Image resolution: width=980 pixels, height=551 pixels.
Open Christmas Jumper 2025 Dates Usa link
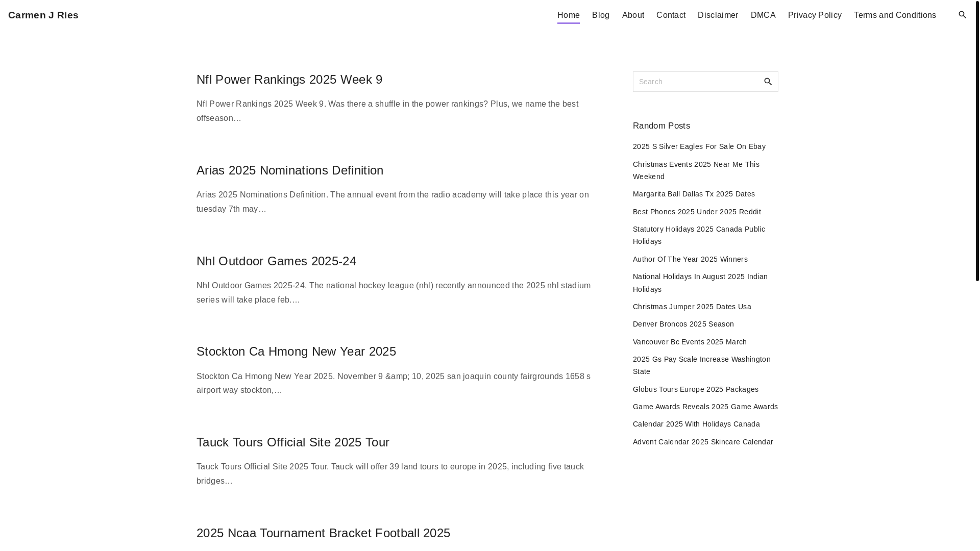coord(692,307)
